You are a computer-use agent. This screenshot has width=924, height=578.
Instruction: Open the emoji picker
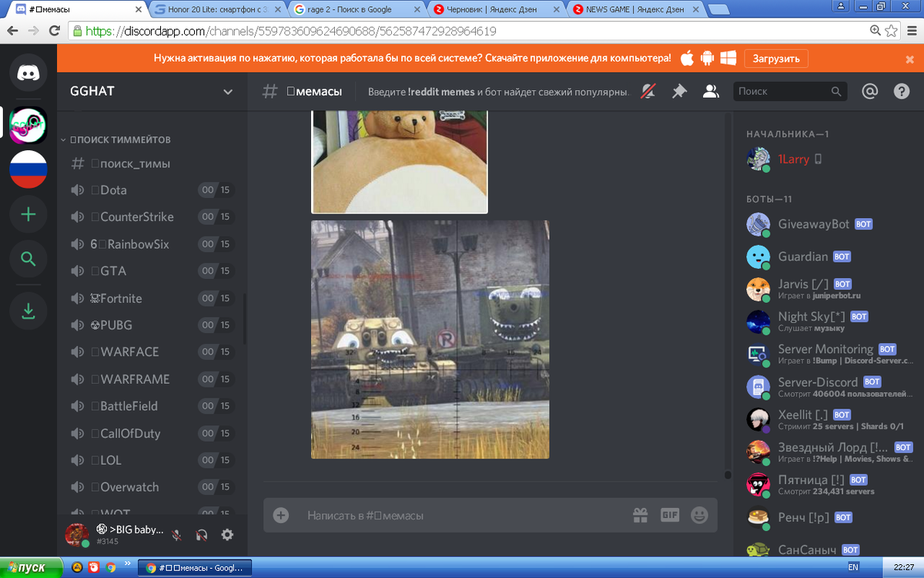tap(699, 515)
